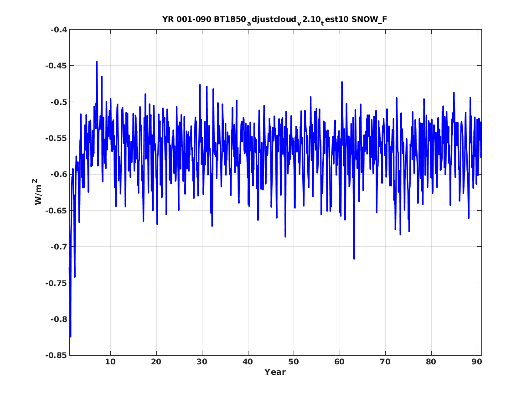The height and width of the screenshot is (399, 532).
Task: Click the y-axis tick label -0.7
Action: [x=58, y=247]
